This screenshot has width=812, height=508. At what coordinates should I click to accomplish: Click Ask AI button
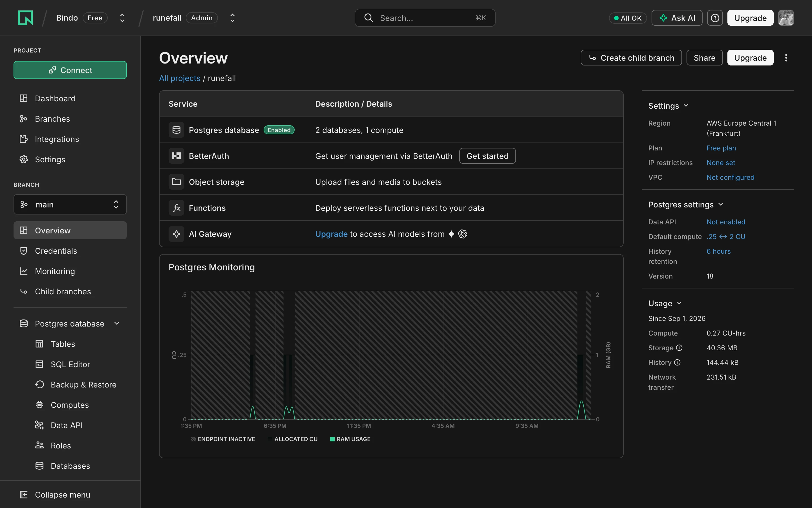(x=677, y=18)
